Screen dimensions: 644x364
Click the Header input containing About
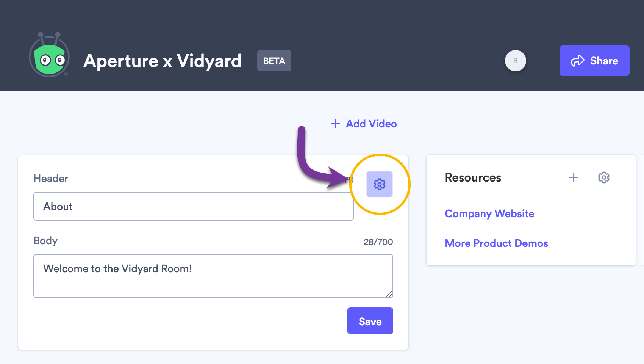point(194,206)
